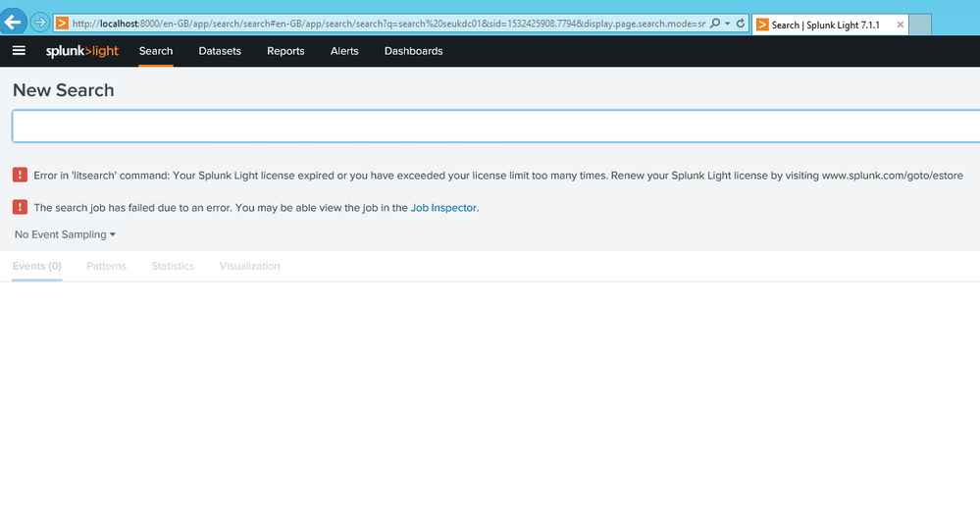Click the address bar search magnifier icon
Image resolution: width=980 pixels, height=513 pixels.
point(715,24)
